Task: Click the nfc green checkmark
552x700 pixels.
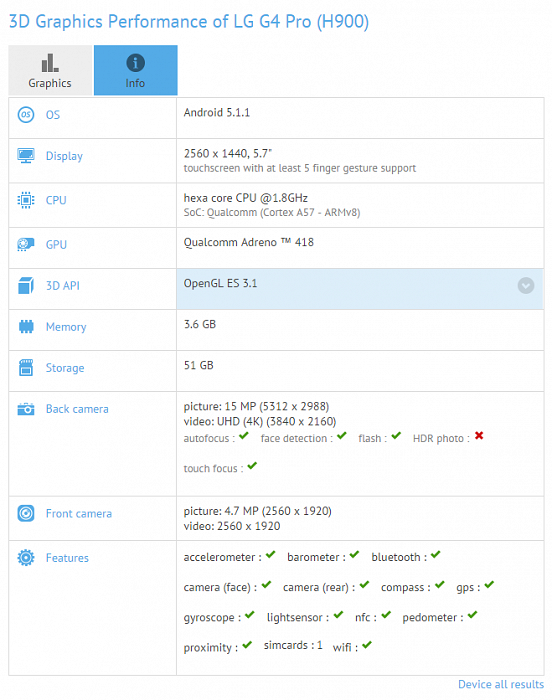Action: coord(386,615)
